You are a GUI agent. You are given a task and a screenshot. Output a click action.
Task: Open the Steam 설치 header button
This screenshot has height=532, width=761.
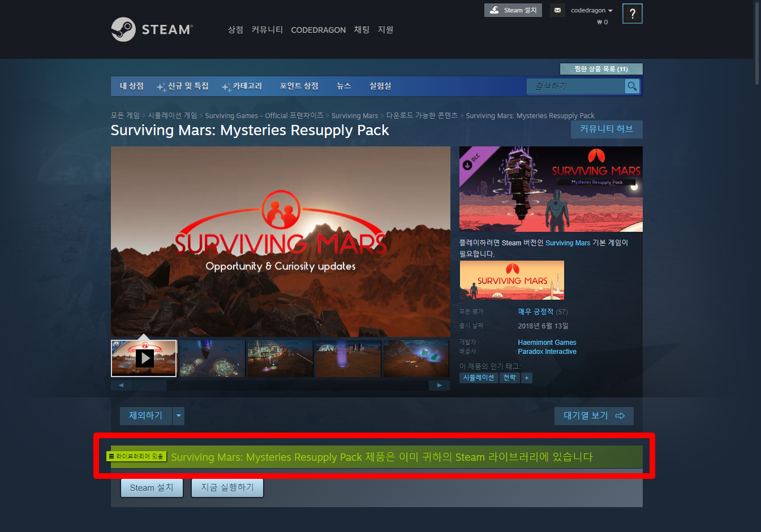click(513, 10)
